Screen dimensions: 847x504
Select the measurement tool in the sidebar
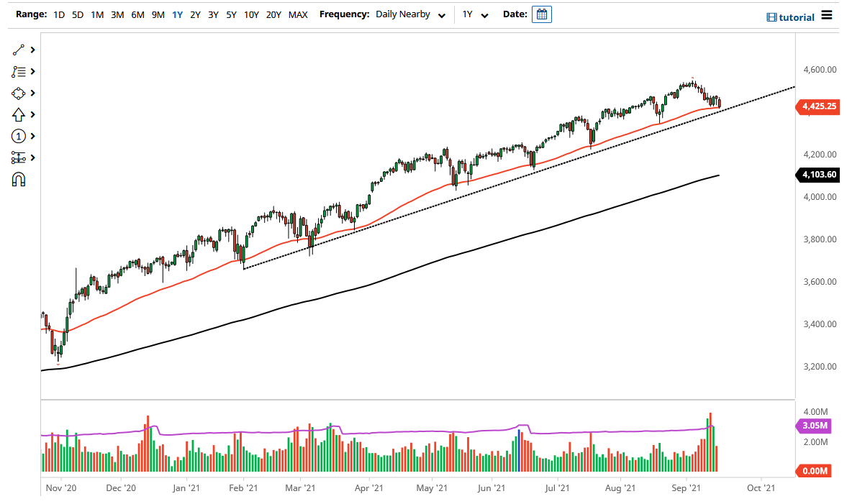coord(19,157)
